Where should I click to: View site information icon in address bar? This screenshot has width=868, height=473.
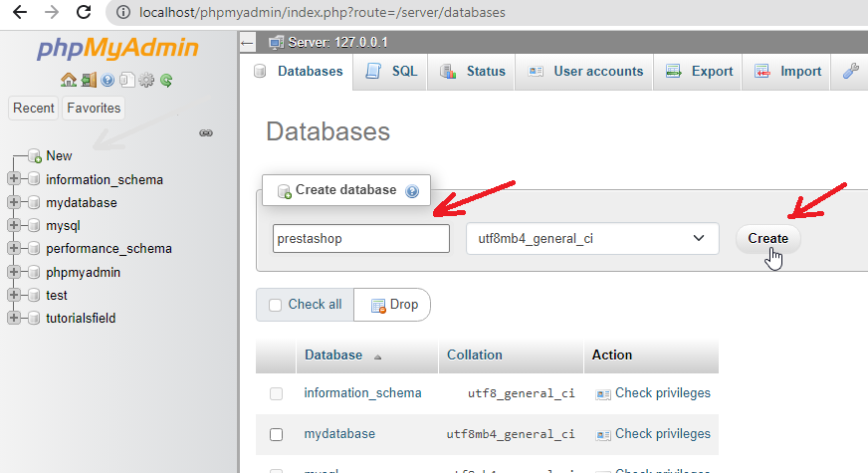click(x=123, y=12)
